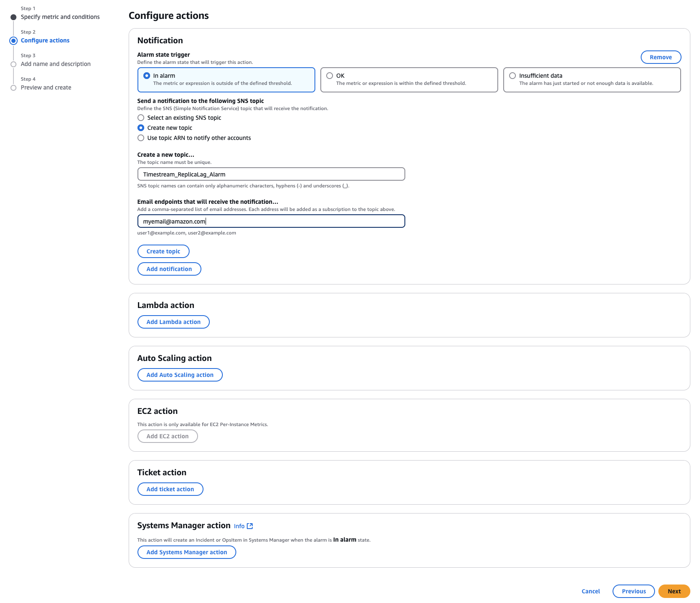Click the email endpoints input field
700x603 pixels.
[x=271, y=221]
